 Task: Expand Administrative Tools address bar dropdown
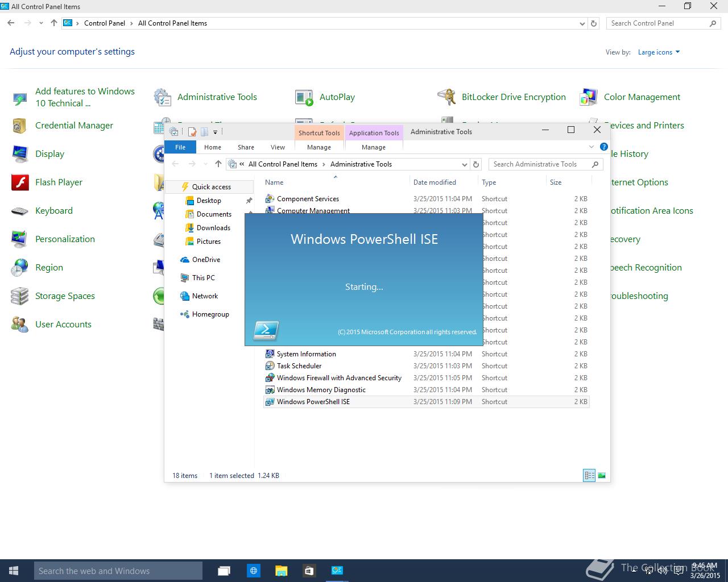[x=465, y=164]
